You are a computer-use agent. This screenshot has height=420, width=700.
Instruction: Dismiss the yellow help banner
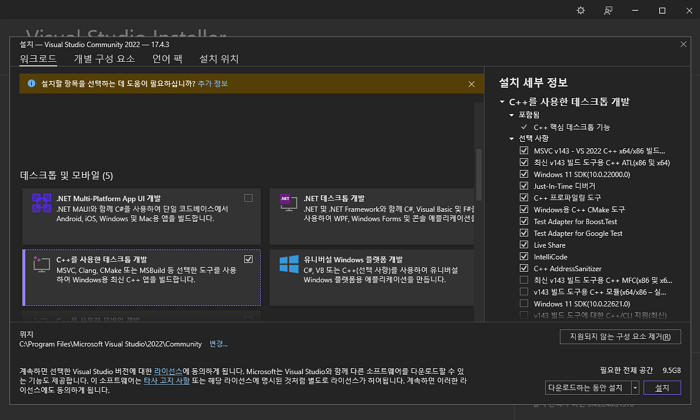coord(471,84)
